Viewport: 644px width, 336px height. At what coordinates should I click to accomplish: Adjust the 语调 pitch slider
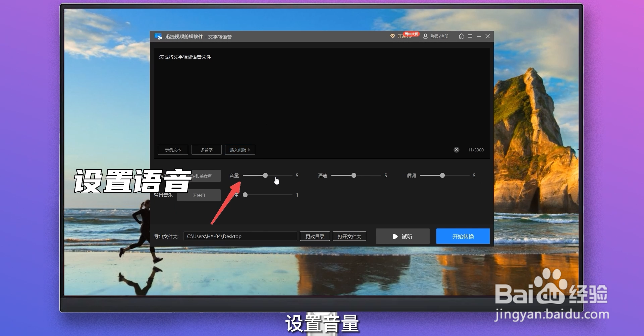click(x=442, y=175)
